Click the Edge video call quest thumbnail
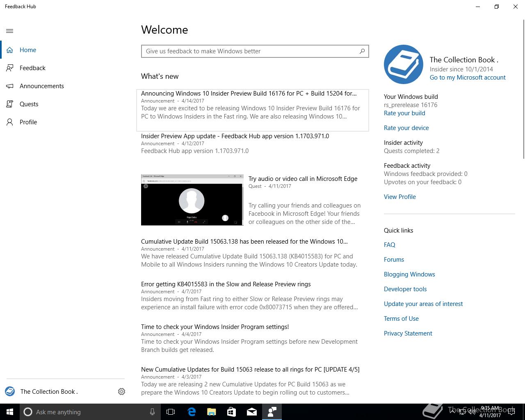 192,200
